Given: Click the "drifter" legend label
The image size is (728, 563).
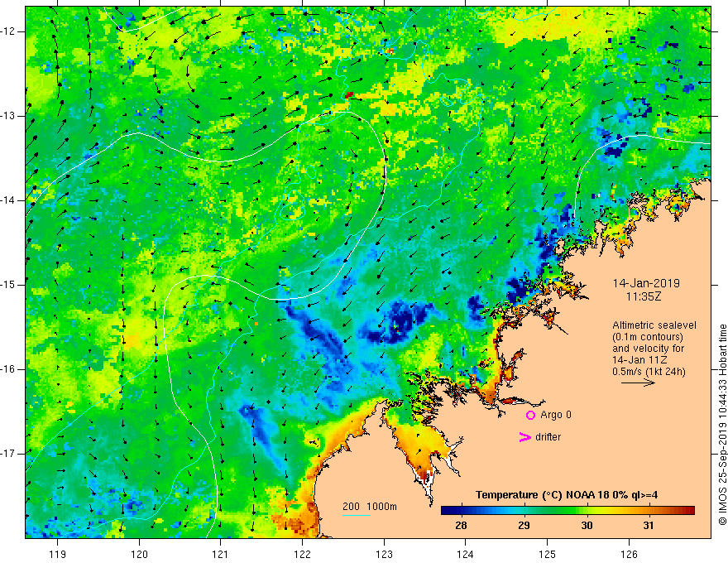Looking at the screenshot, I should tap(548, 437).
